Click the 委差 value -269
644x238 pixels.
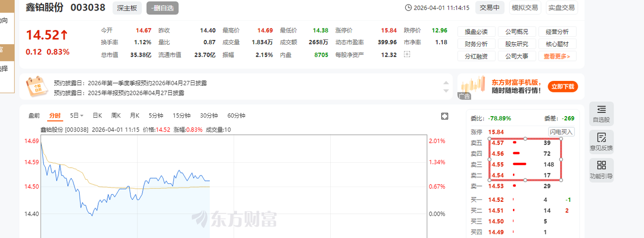pos(568,118)
